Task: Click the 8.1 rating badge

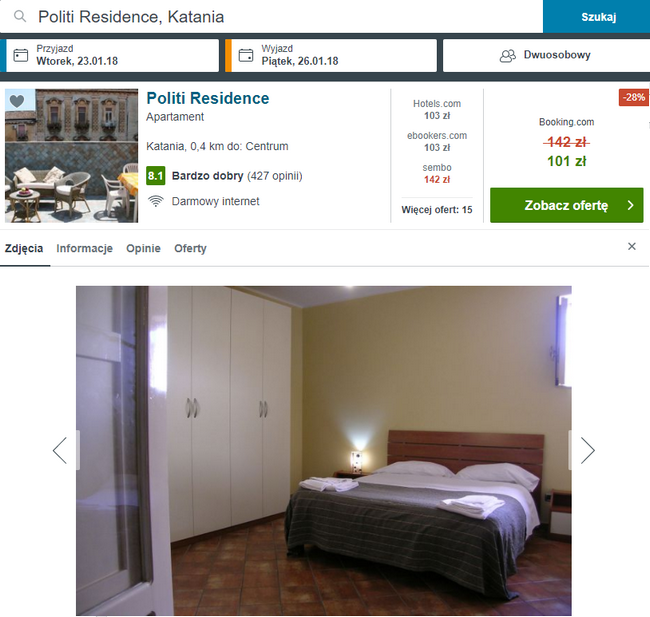Action: 156,176
